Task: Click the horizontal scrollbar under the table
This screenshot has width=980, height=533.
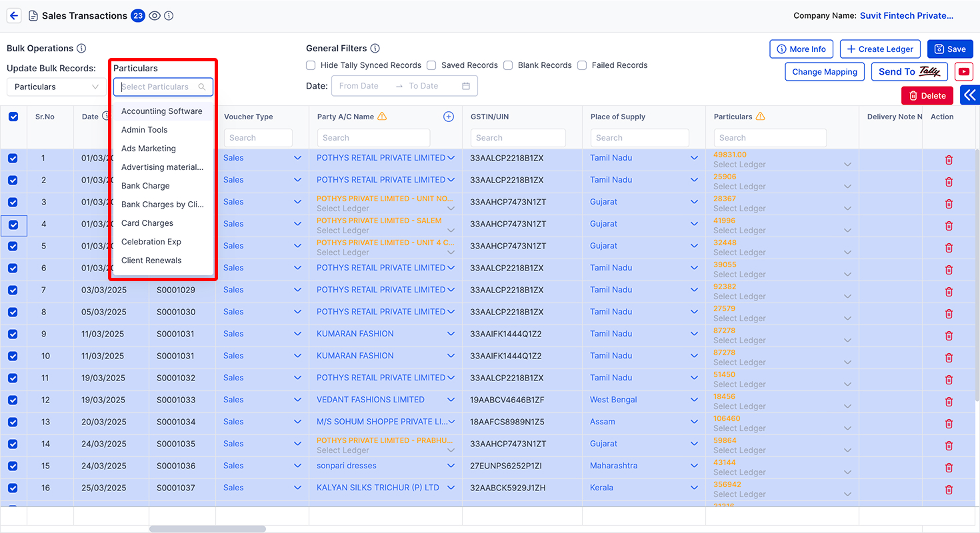Action: (x=207, y=529)
